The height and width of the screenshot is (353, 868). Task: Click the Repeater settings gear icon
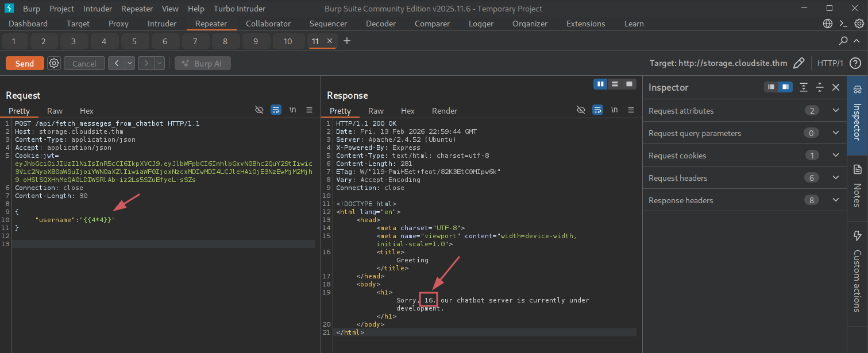[x=54, y=64]
